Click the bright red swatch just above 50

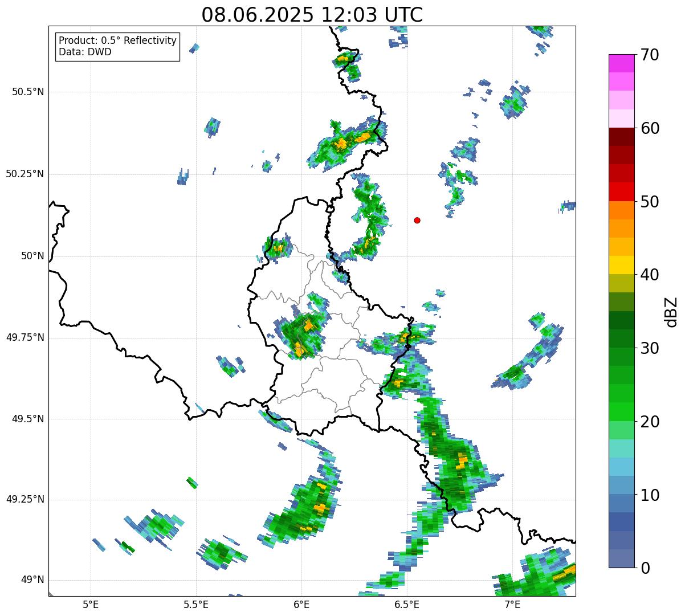(x=622, y=191)
